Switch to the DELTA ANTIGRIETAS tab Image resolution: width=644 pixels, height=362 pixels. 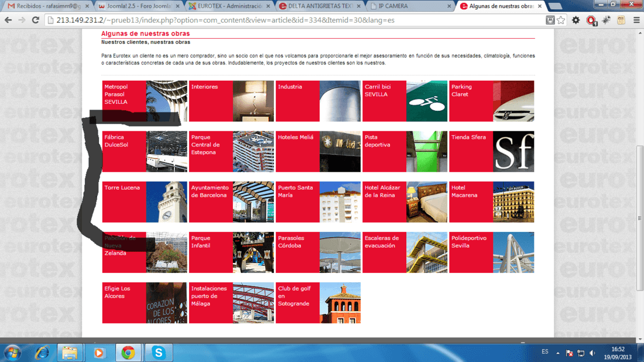(320, 6)
